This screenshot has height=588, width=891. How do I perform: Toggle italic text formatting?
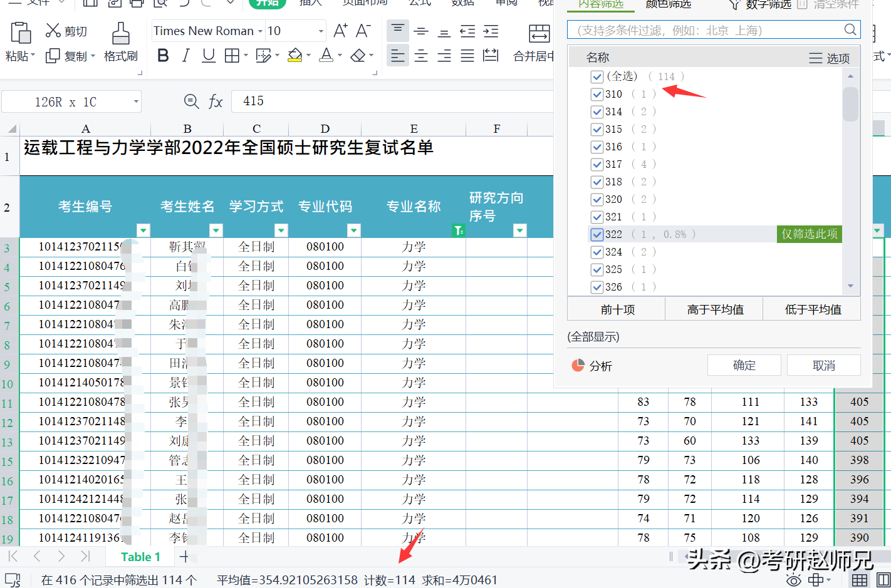185,56
